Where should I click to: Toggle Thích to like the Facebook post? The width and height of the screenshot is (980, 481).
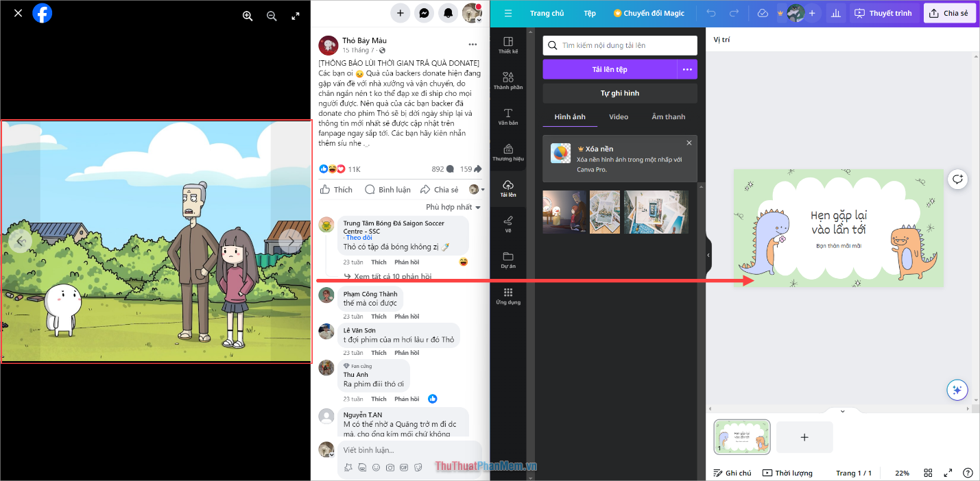coord(335,189)
